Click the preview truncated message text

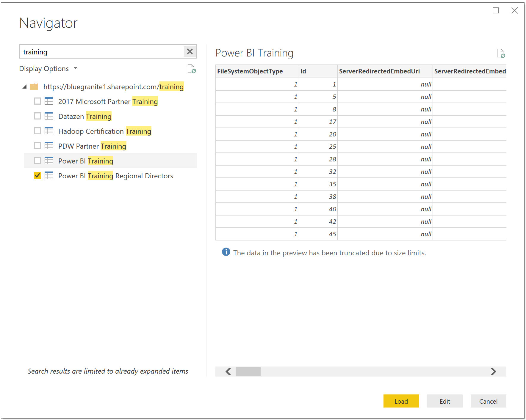(x=330, y=253)
